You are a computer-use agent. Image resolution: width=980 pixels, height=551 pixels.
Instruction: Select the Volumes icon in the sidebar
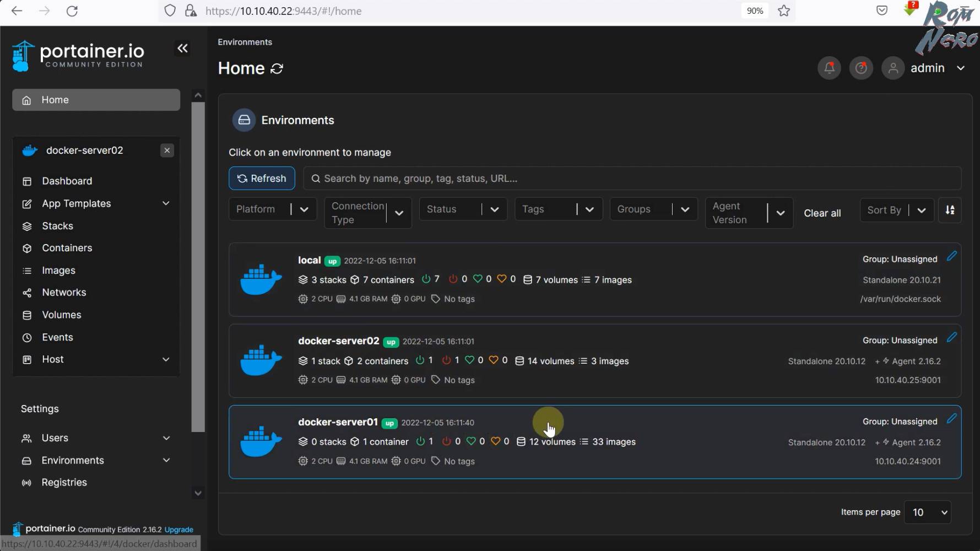coord(27,315)
